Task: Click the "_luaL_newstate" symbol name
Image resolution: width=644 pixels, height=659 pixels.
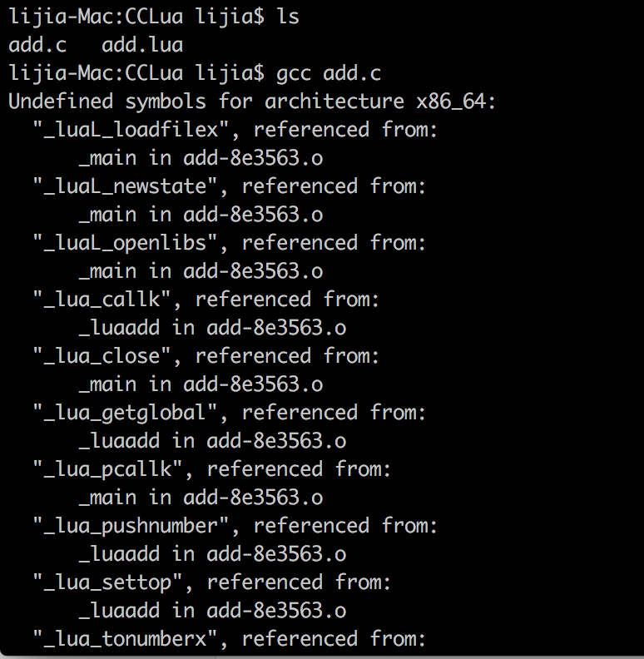Action: click(x=126, y=186)
